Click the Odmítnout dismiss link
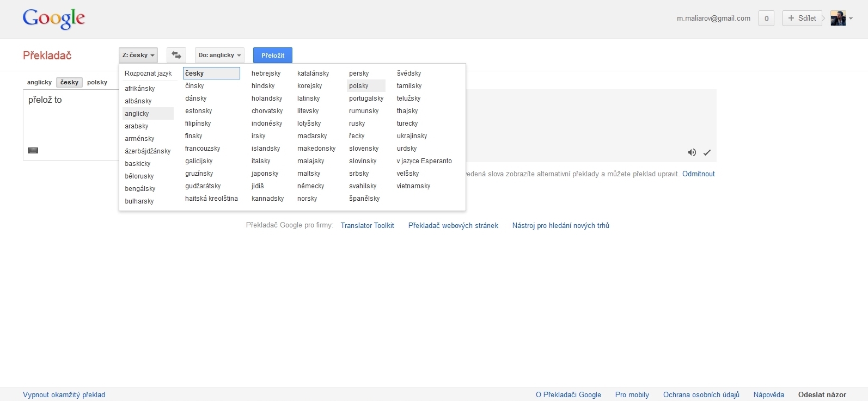This screenshot has width=868, height=401. [699, 174]
